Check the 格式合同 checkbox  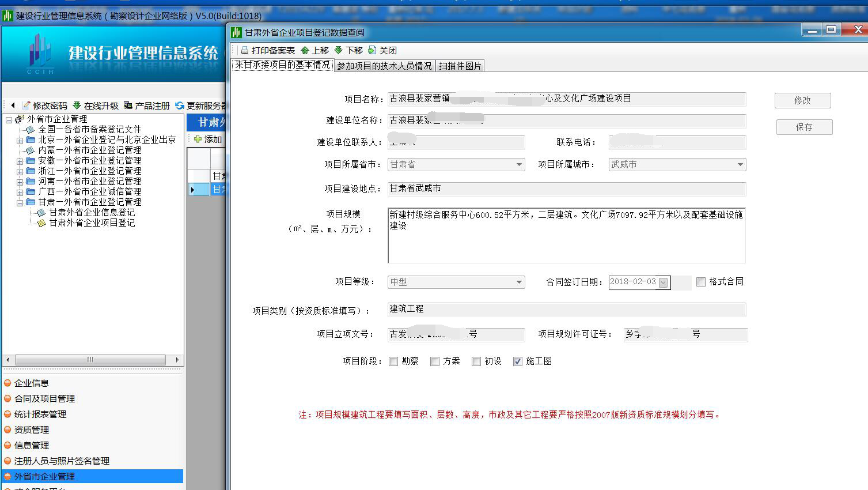coord(700,281)
